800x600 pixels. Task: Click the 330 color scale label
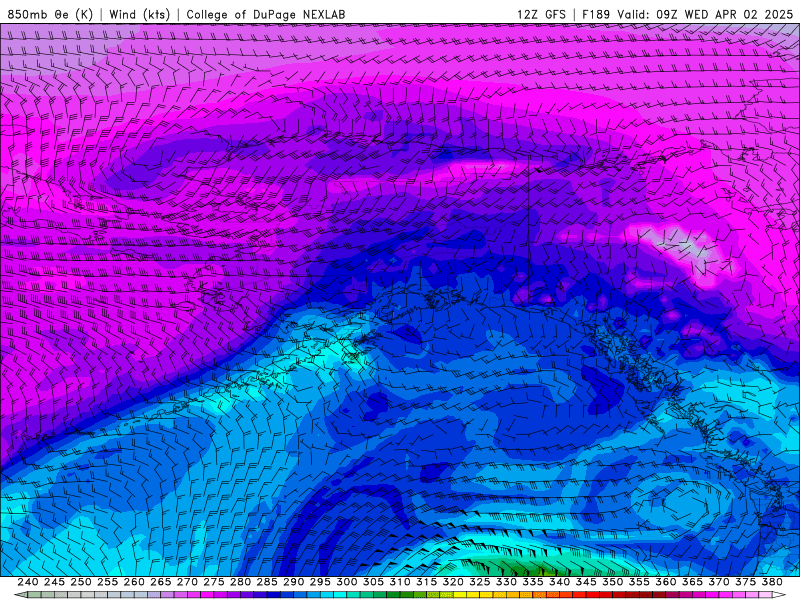click(x=506, y=582)
